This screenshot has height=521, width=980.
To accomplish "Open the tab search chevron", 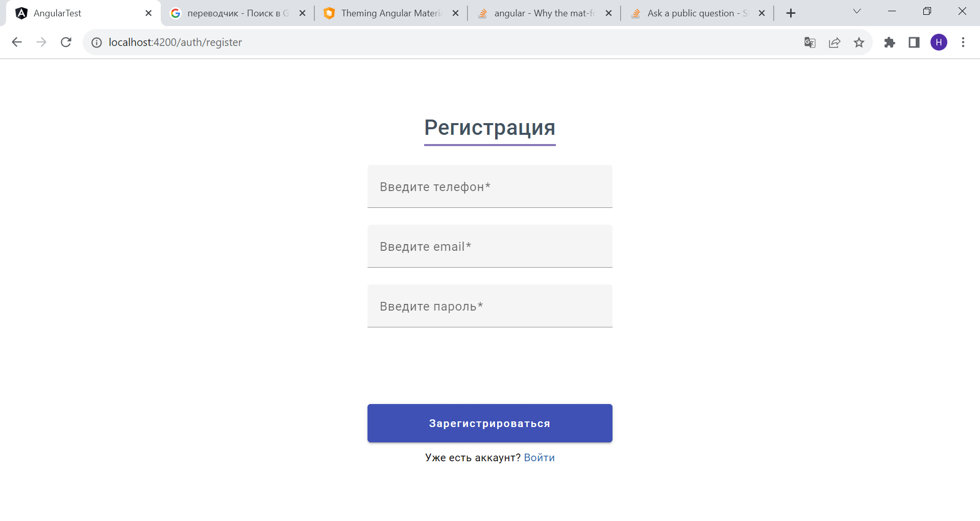I will [x=856, y=11].
